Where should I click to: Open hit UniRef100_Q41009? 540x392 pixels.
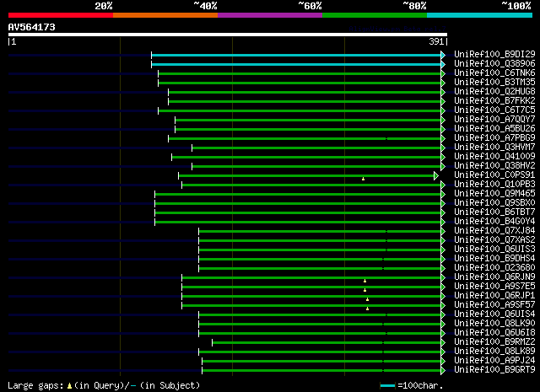(x=494, y=156)
